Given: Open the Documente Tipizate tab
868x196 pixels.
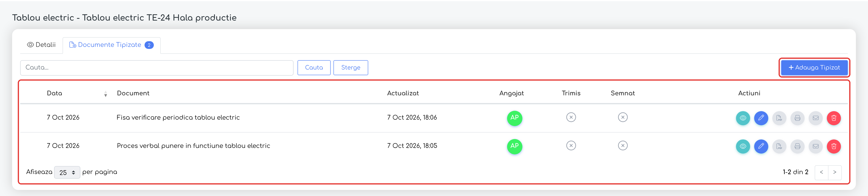Looking at the screenshot, I should click(112, 45).
